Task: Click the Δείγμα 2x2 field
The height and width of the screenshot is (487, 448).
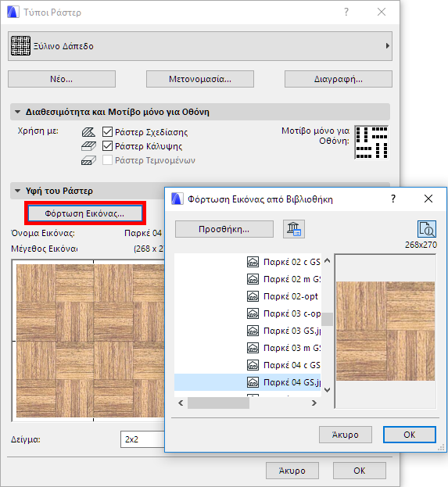Action: pyautogui.click(x=142, y=439)
